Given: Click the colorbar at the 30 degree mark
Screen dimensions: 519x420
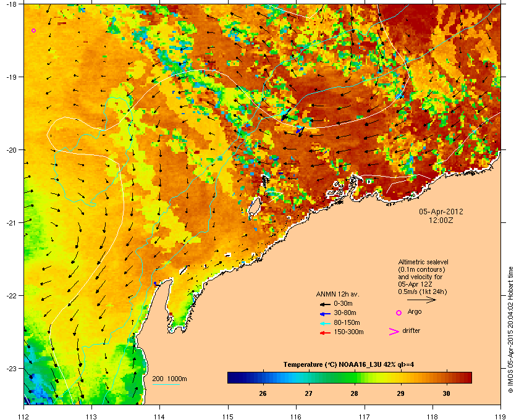Looking at the screenshot, I should coord(446,377).
